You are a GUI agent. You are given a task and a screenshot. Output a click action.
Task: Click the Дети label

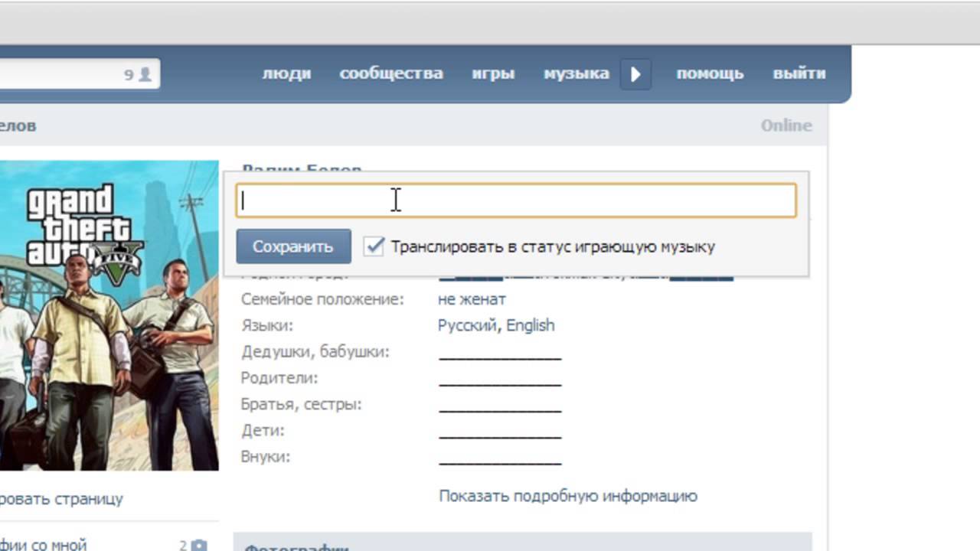(x=263, y=430)
